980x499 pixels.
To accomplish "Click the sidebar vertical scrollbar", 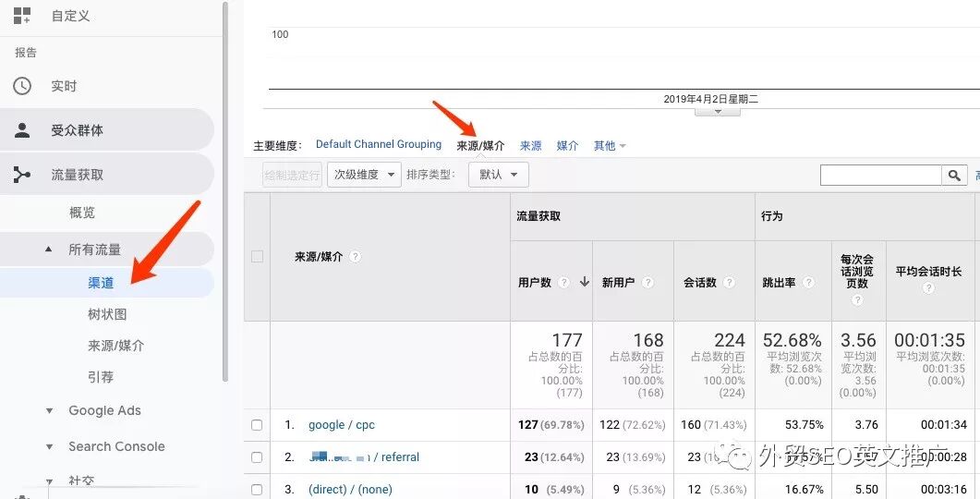I will 225,190.
